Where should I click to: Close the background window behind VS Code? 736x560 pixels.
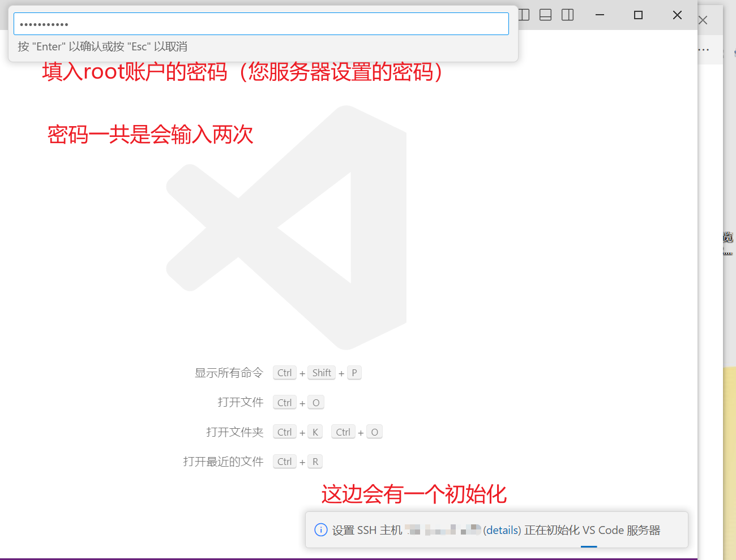[x=703, y=20]
